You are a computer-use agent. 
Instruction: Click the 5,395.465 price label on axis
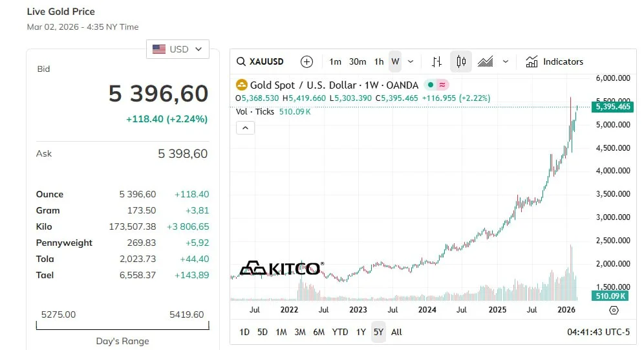click(612, 107)
